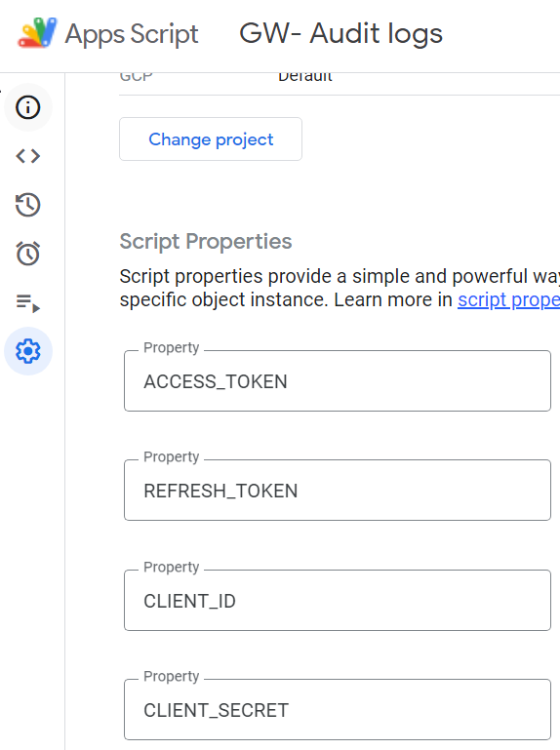Click the GW- Audit logs project title
This screenshot has width=560, height=750.
[340, 33]
